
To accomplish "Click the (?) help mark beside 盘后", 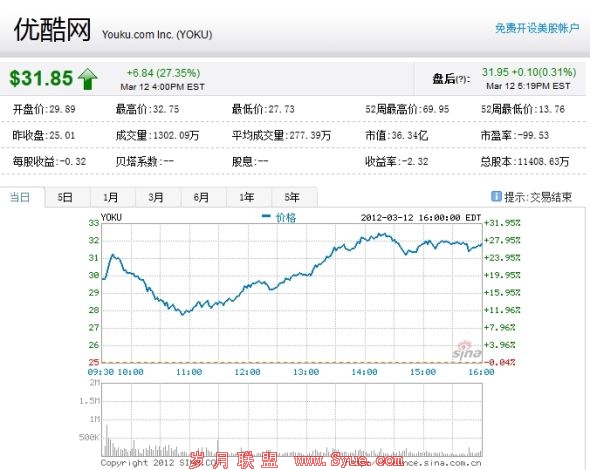I will pos(462,79).
